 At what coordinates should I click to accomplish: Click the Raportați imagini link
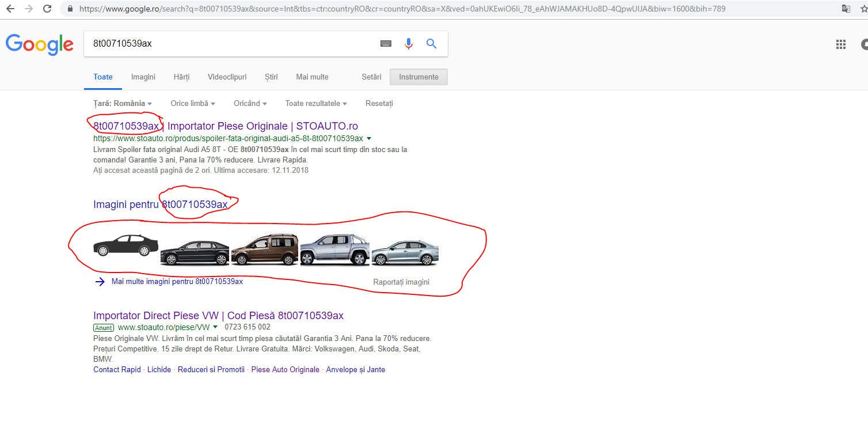(401, 282)
